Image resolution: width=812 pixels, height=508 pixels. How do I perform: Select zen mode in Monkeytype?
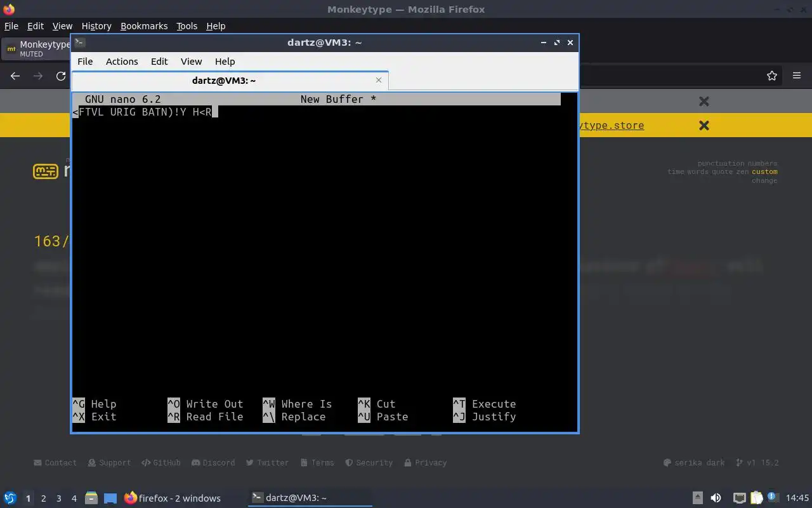(743, 171)
